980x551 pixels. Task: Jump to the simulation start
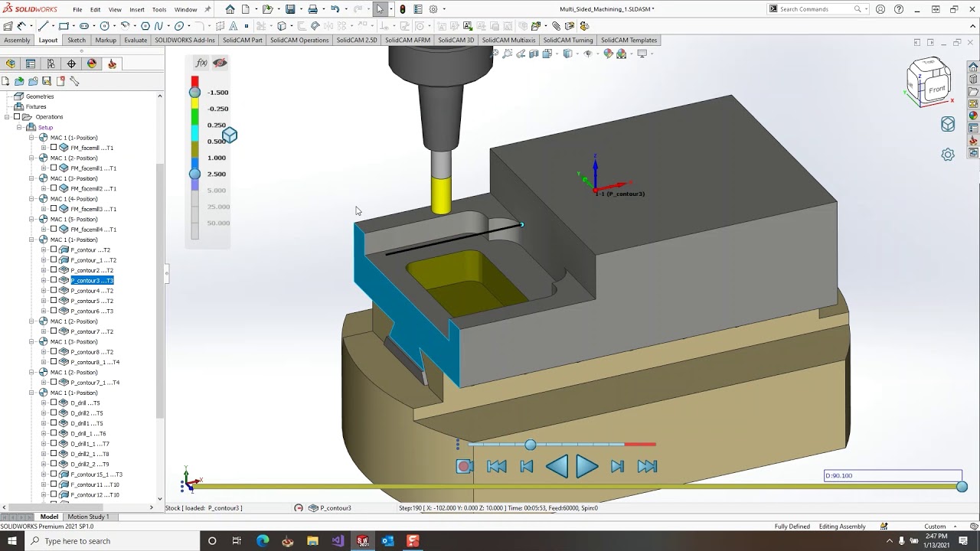(497, 466)
